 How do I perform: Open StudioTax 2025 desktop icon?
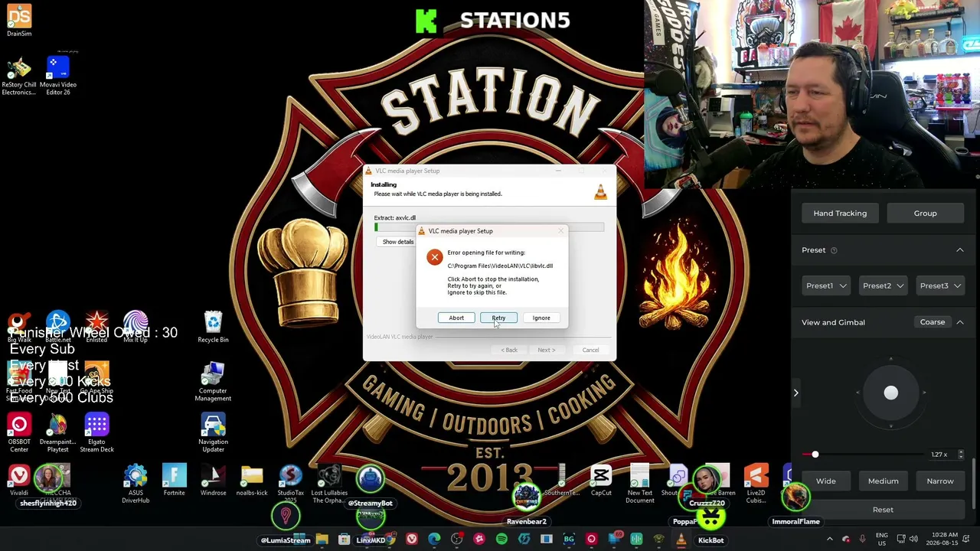coord(291,484)
